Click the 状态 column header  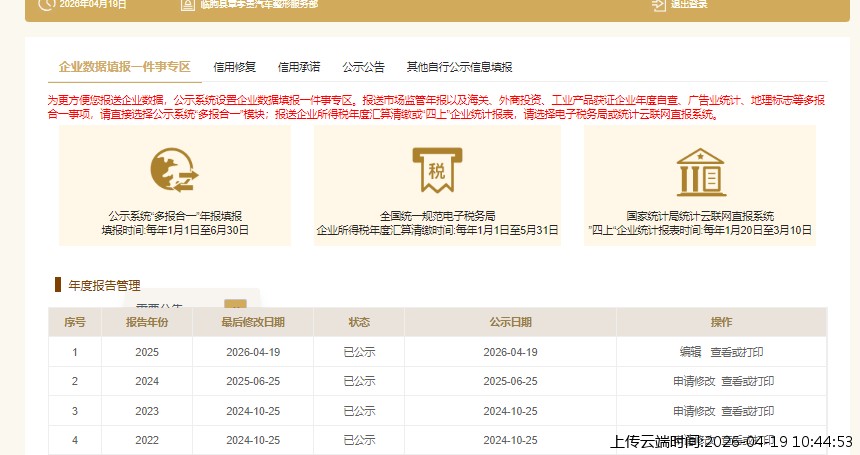click(359, 322)
